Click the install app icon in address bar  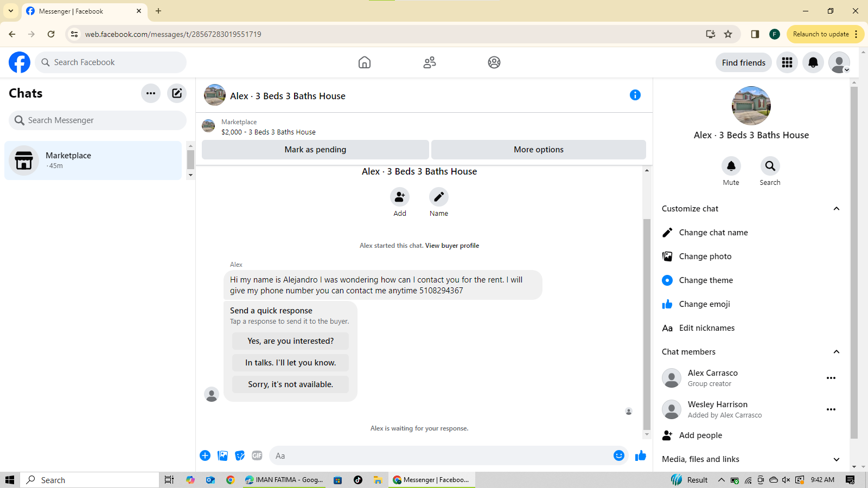(x=710, y=34)
